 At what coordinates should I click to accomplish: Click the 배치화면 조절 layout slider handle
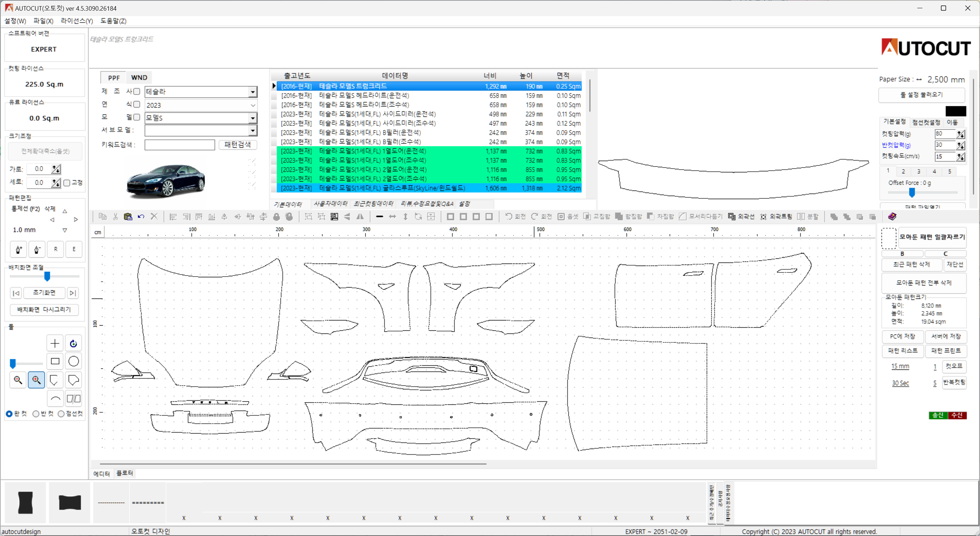tap(47, 276)
